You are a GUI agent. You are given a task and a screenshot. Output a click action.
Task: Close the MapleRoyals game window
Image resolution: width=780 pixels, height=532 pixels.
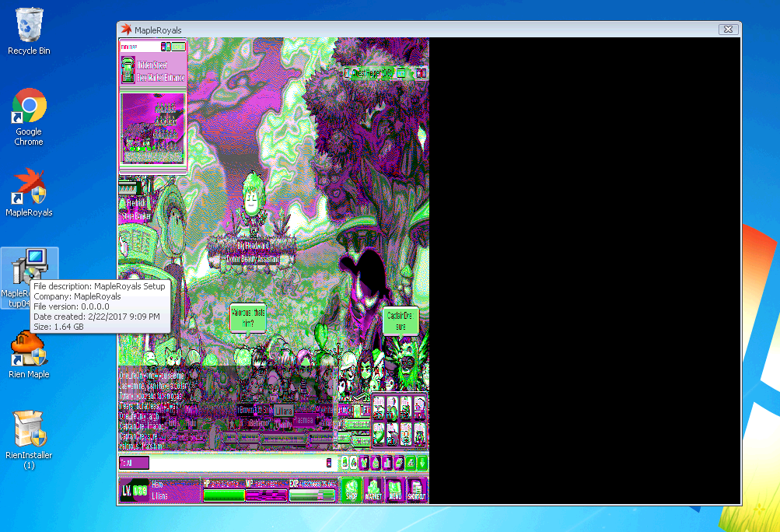[728, 30]
